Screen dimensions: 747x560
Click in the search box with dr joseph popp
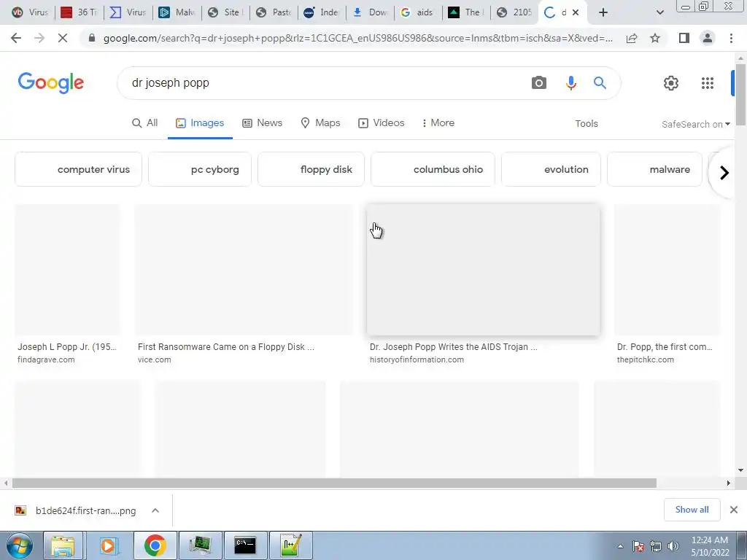tap(324, 83)
